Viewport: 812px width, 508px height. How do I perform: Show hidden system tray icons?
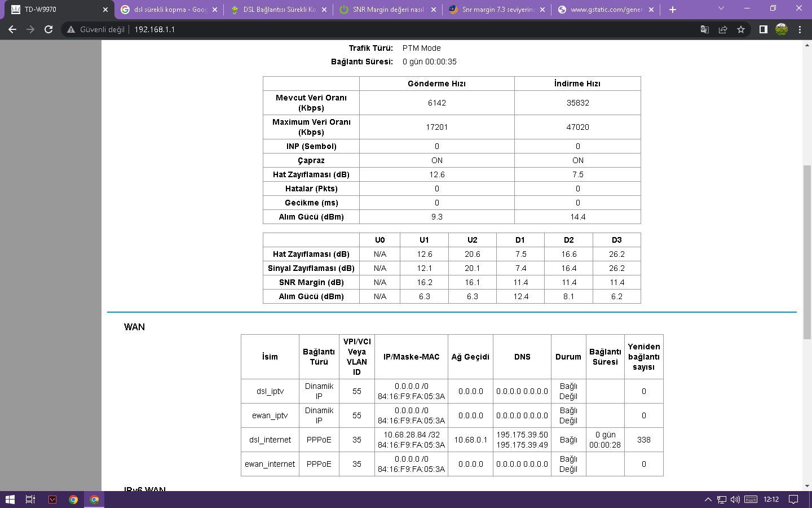(708, 500)
